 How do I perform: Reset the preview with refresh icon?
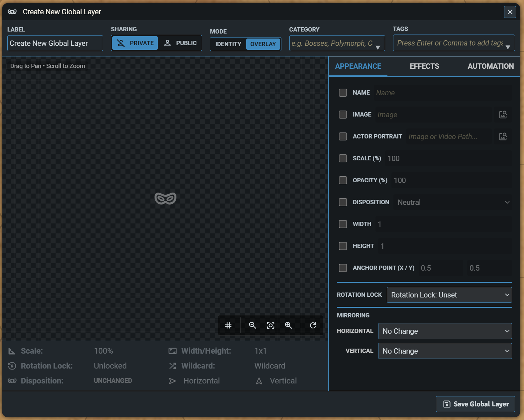point(313,325)
